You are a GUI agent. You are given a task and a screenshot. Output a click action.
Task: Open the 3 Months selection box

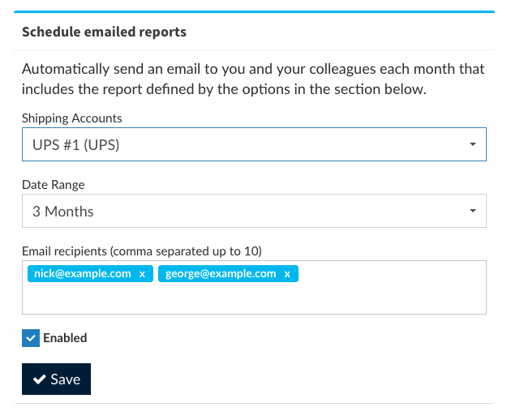click(x=243, y=211)
